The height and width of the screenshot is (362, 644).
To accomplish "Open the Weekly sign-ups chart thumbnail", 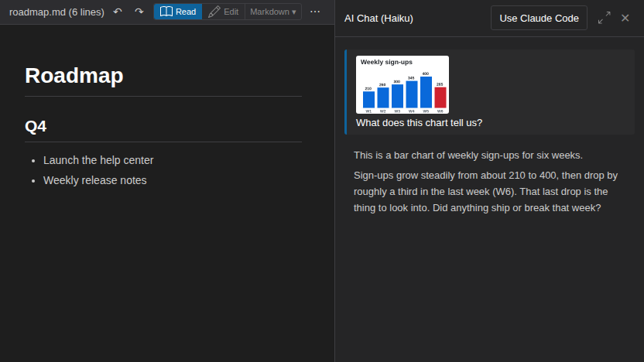I will click(x=402, y=84).
